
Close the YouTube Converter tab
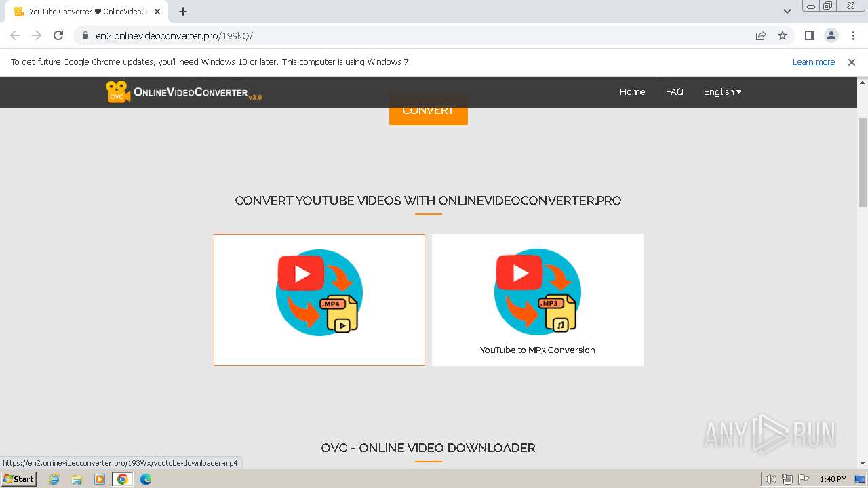coord(157,12)
